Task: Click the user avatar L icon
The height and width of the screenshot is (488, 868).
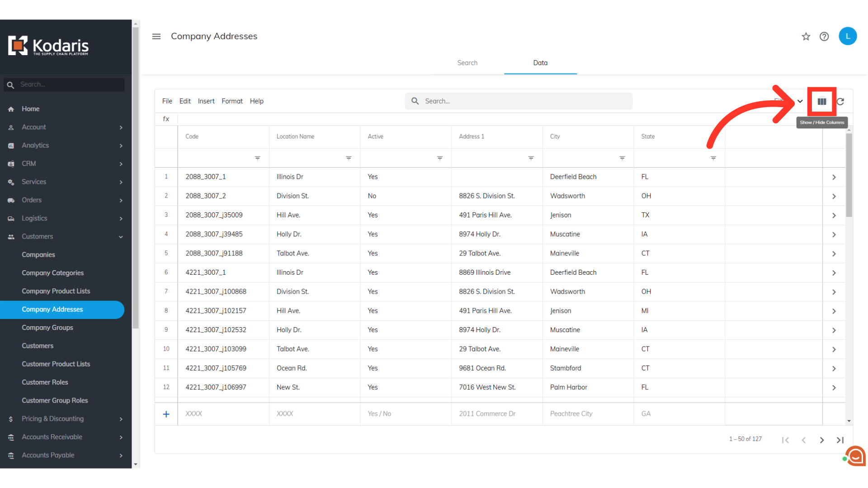Action: point(847,36)
